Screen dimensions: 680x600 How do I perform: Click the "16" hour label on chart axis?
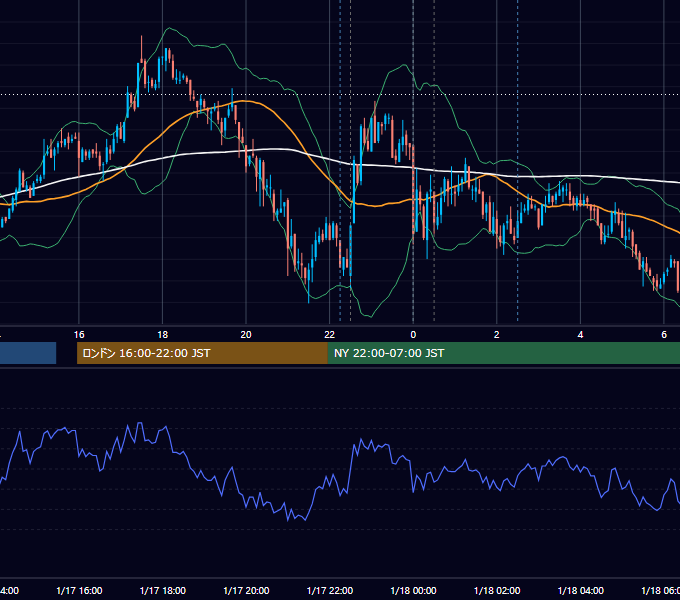(79, 335)
